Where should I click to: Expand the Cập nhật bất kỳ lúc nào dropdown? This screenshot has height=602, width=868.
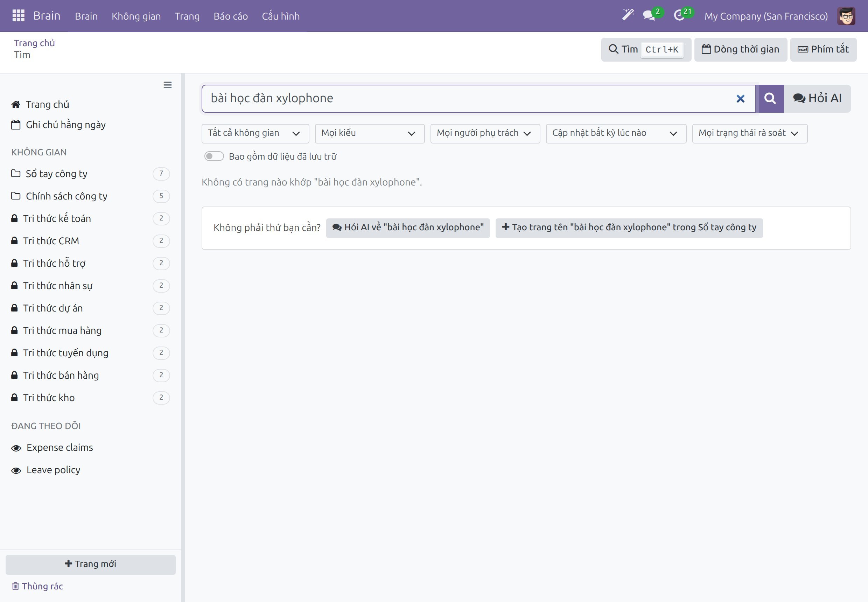(616, 134)
